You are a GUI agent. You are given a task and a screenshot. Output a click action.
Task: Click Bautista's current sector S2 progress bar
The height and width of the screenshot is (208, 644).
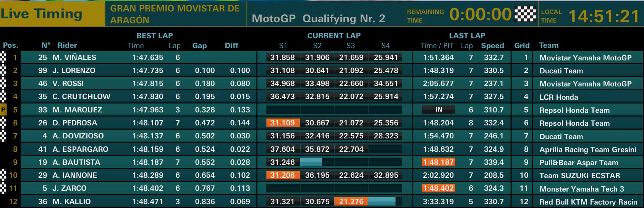point(317,162)
